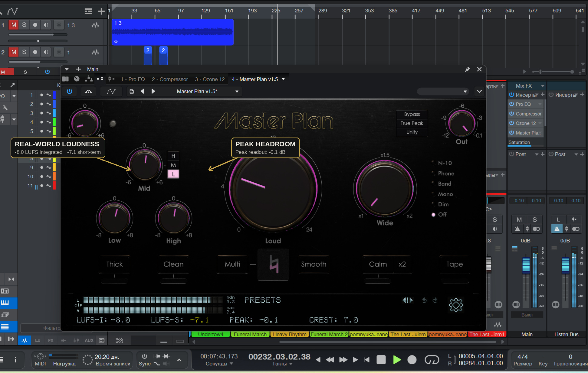Select Compressor insert in mixer
This screenshot has height=373, width=588.
(x=526, y=114)
